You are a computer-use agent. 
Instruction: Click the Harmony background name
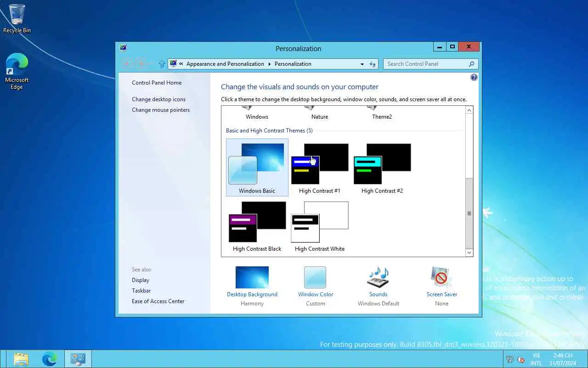252,304
